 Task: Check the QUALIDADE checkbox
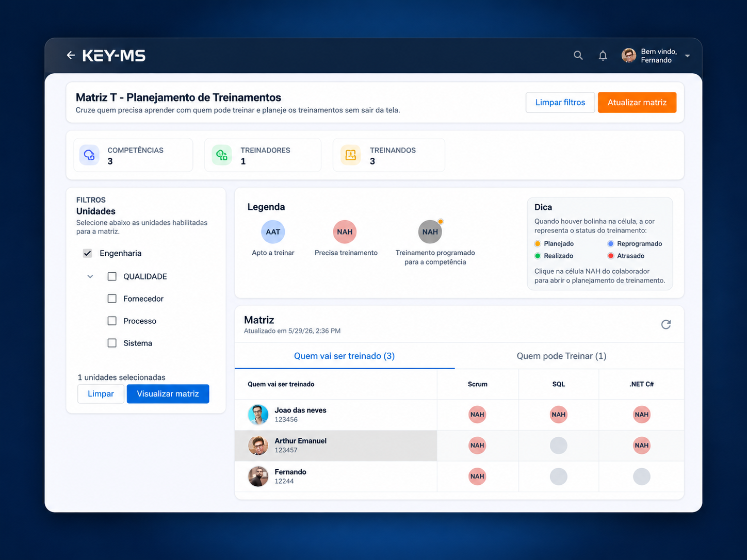[x=112, y=276]
